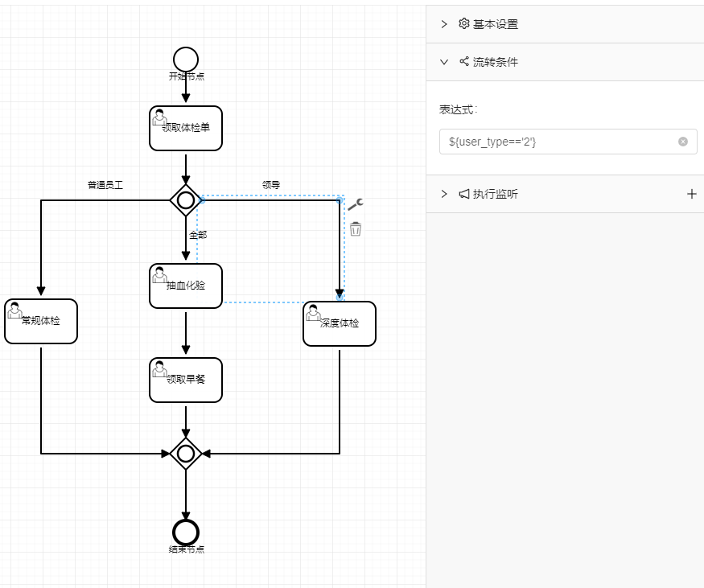Select the 领取早餐 user task
This screenshot has height=588, width=704.
tap(186, 380)
